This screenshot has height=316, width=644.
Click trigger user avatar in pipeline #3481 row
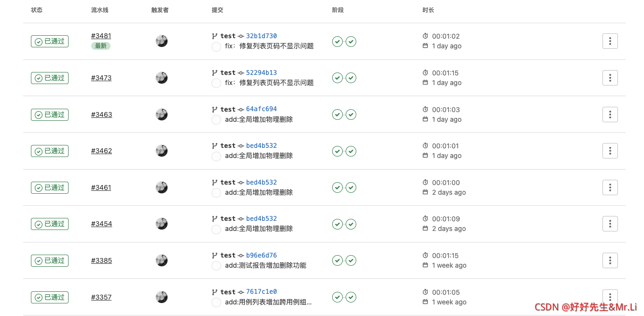click(x=162, y=41)
